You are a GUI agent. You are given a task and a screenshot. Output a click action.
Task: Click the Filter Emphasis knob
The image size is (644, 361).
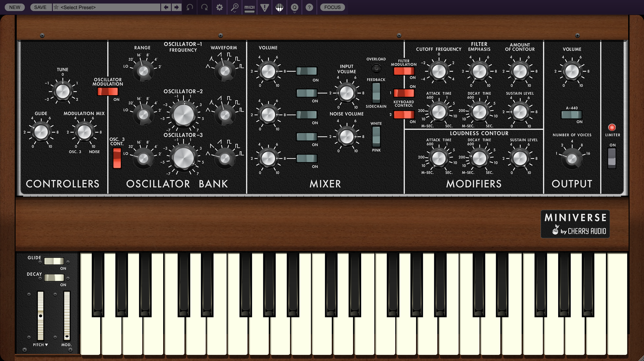pyautogui.click(x=479, y=71)
